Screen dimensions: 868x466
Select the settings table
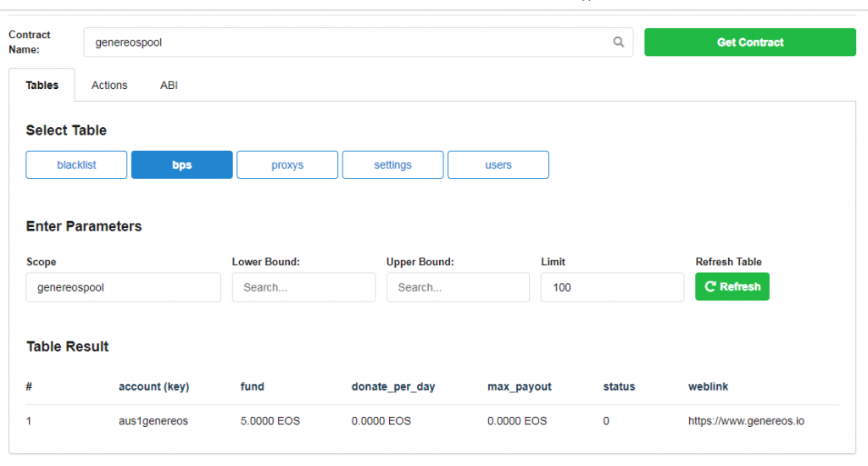[393, 165]
